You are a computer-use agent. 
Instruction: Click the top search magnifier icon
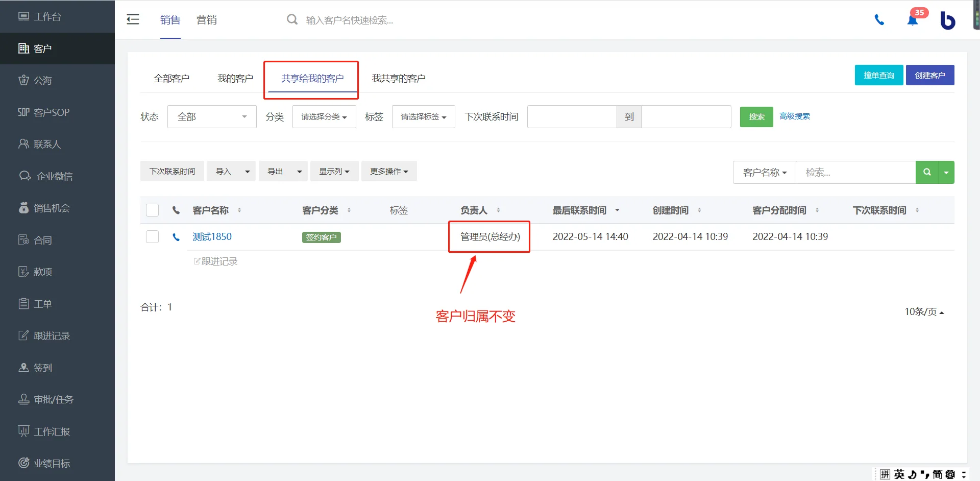[x=292, y=19]
